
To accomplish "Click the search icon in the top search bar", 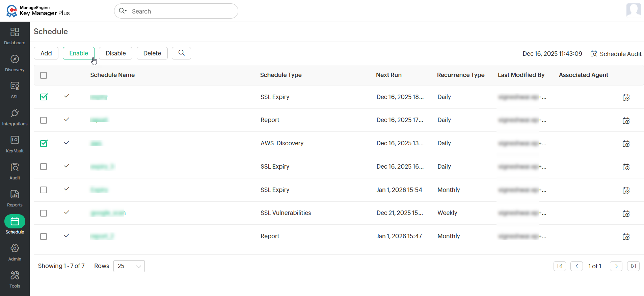I will (x=123, y=11).
